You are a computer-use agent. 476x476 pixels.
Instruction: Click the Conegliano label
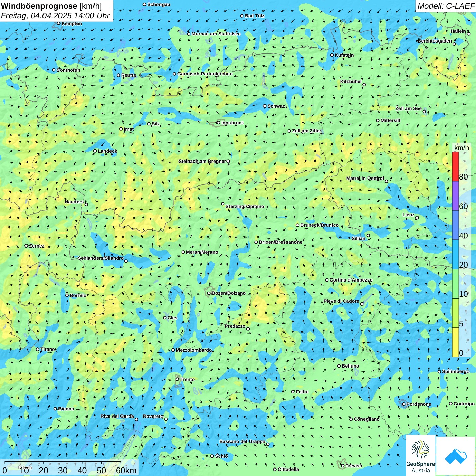click(x=367, y=419)
